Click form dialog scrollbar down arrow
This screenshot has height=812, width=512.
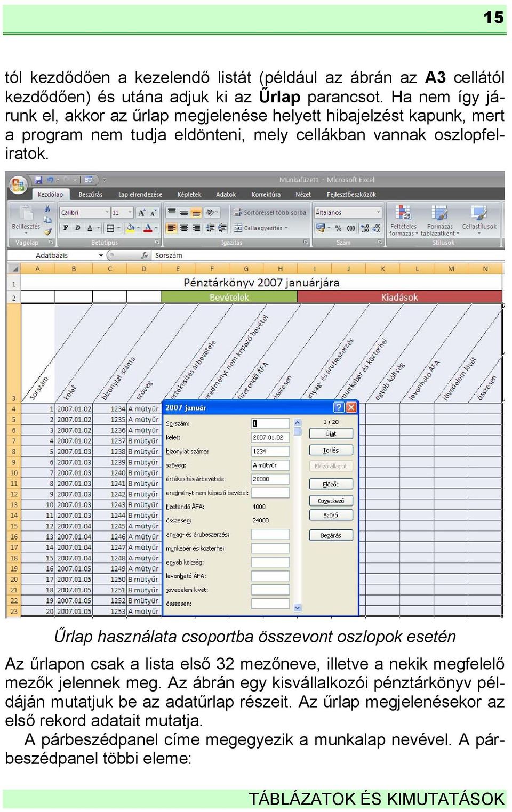pos(298,608)
